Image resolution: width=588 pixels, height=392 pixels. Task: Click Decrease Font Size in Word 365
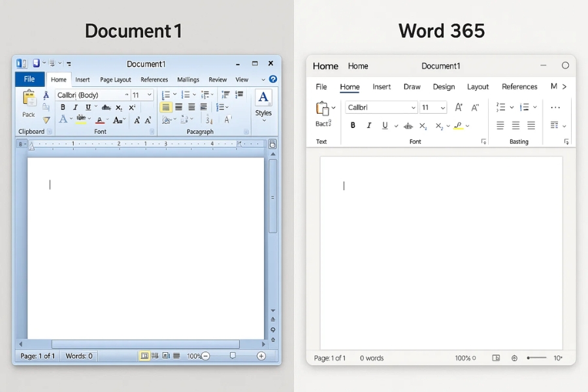click(475, 108)
